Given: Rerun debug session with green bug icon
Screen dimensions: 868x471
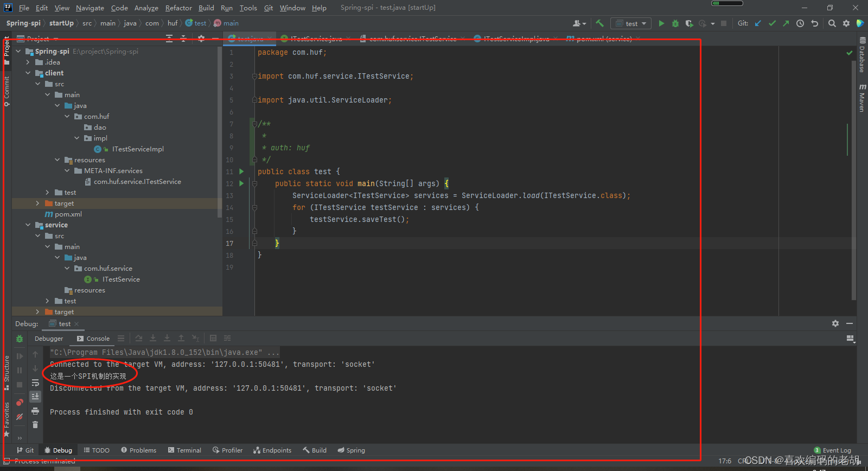Looking at the screenshot, I should [x=20, y=339].
